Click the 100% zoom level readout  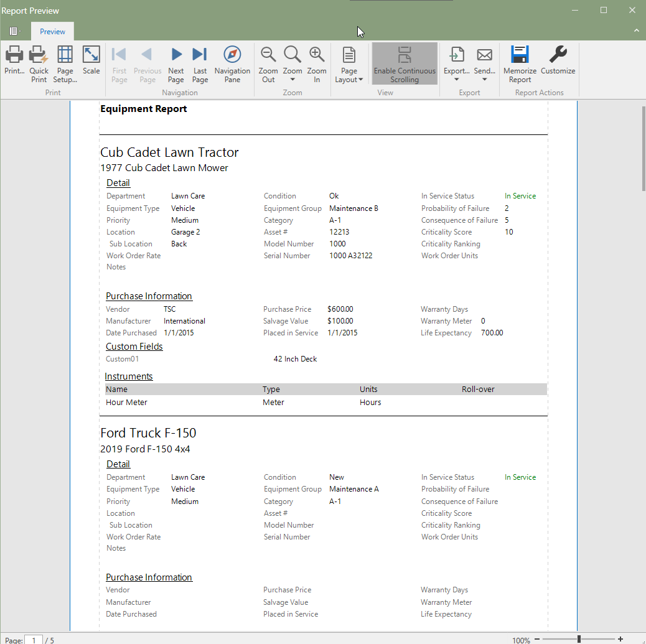click(x=521, y=640)
